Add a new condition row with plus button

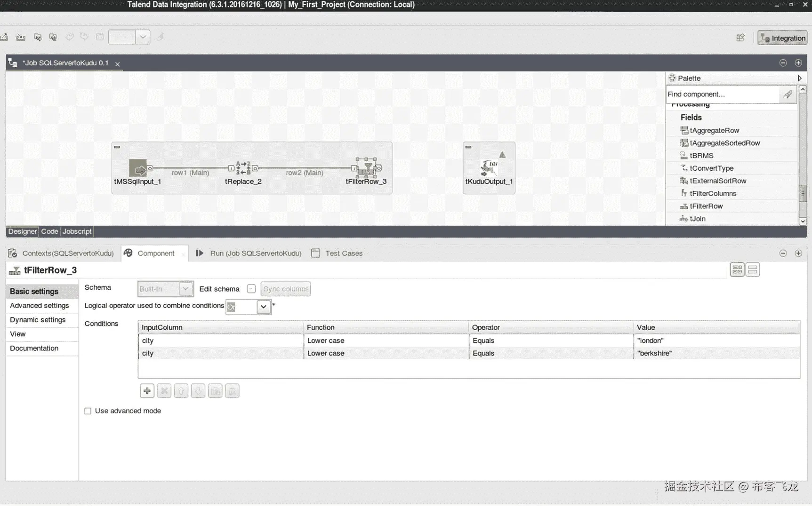(x=147, y=391)
